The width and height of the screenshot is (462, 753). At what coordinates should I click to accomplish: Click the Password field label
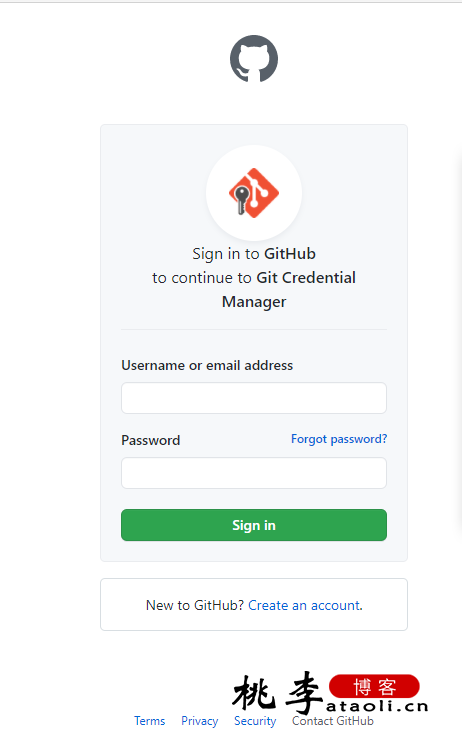151,440
